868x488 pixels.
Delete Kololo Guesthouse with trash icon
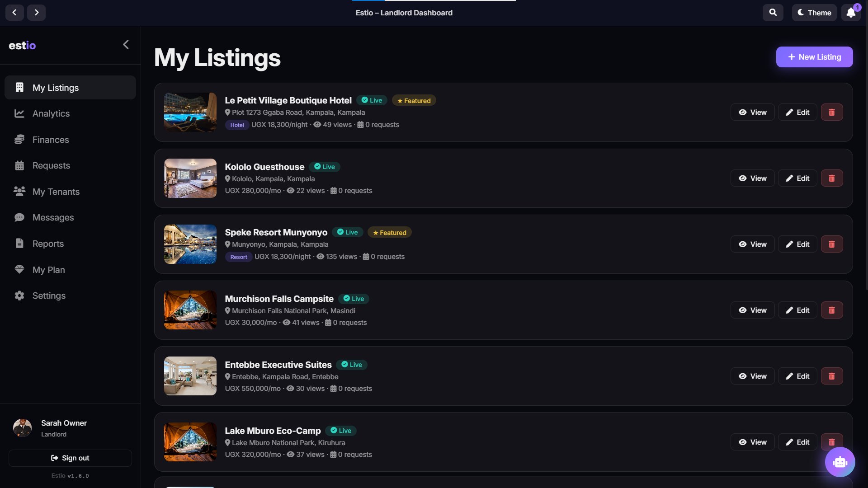(x=831, y=178)
